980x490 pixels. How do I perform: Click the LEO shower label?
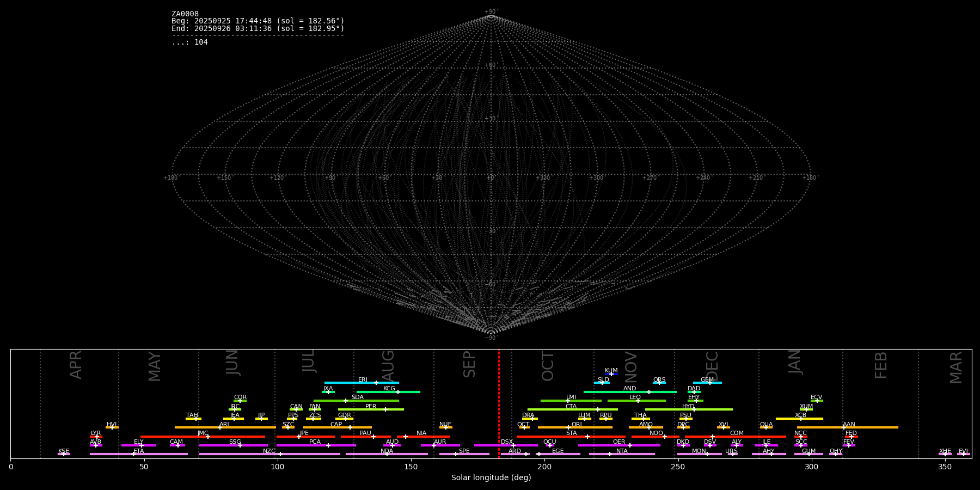[x=635, y=397]
